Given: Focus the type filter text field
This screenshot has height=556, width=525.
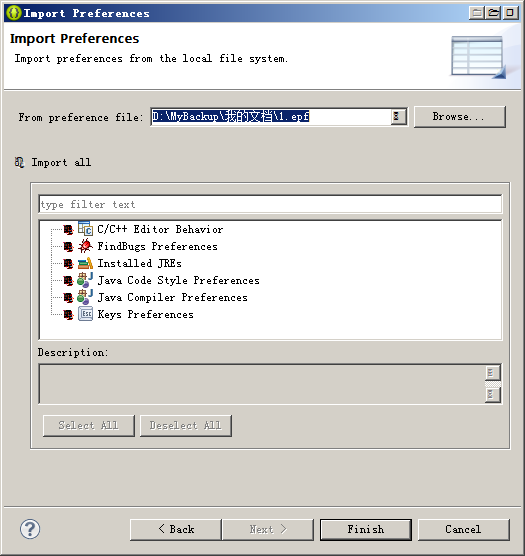Looking at the screenshot, I should (x=270, y=204).
